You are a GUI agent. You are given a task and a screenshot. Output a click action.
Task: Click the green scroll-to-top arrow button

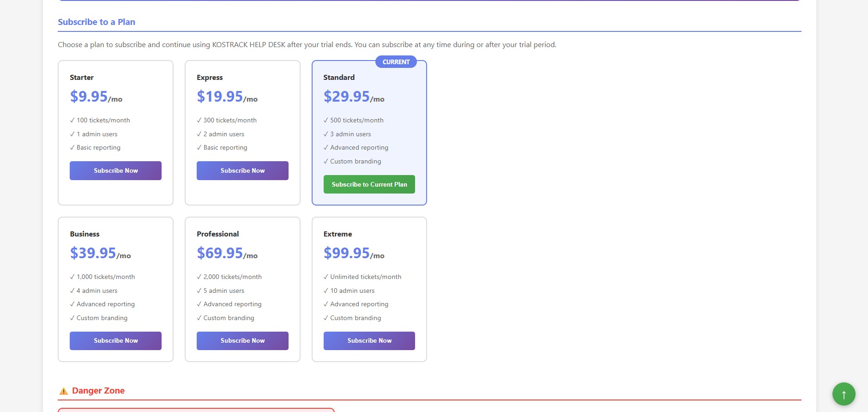coord(844,394)
